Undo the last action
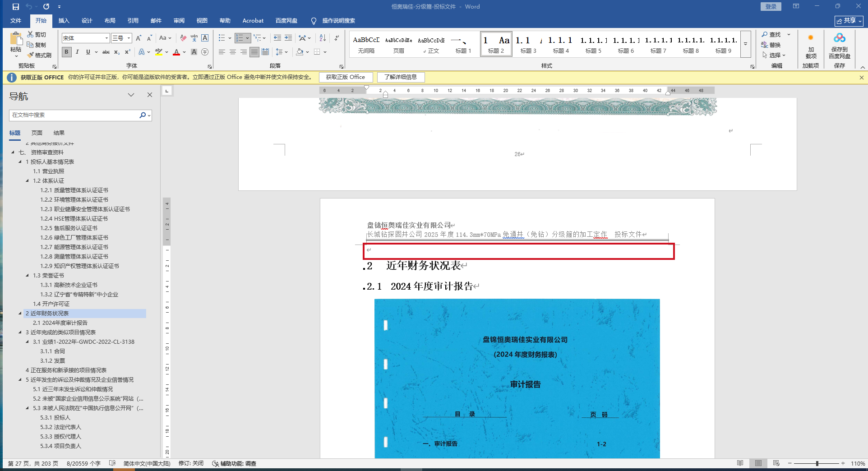Image resolution: width=868 pixels, height=471 pixels. pos(29,7)
